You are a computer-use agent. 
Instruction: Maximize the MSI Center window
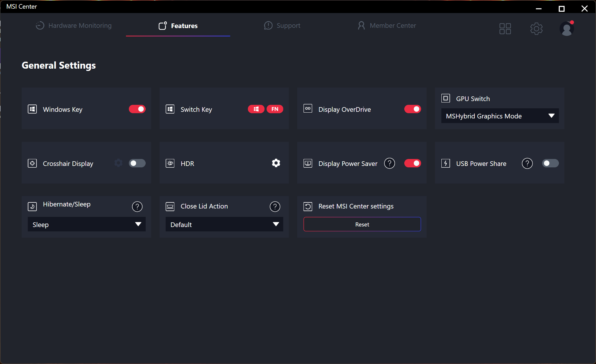pyautogui.click(x=562, y=8)
